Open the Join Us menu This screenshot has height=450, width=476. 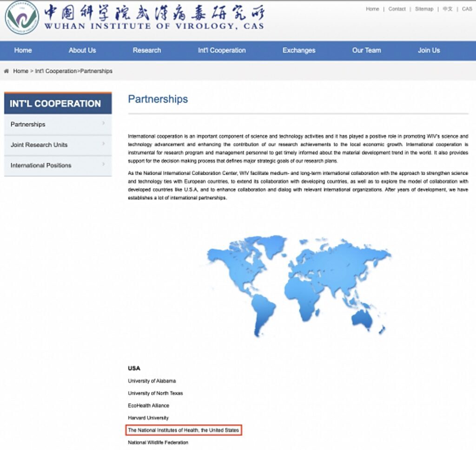pyautogui.click(x=429, y=50)
